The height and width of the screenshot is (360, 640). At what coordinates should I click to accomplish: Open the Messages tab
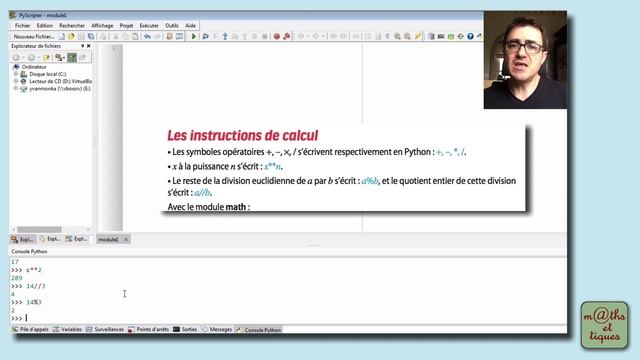click(x=217, y=329)
